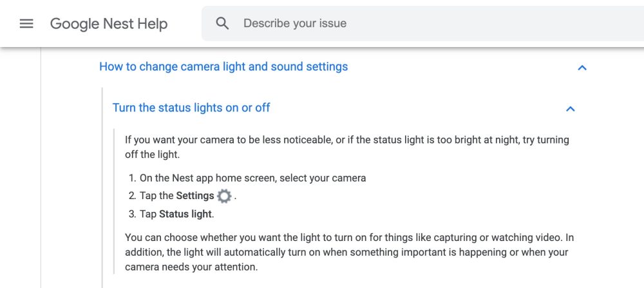Collapse the status lights subsection chevron
This screenshot has width=644, height=288.
point(570,109)
